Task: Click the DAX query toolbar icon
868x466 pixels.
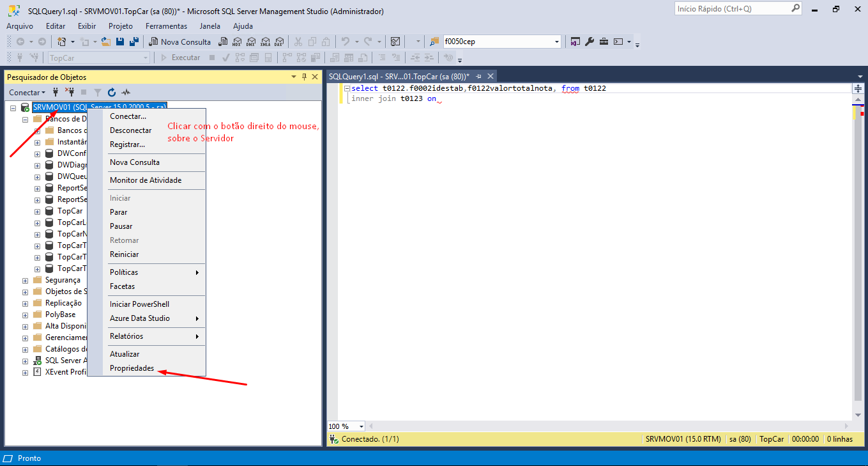Action: pos(278,42)
